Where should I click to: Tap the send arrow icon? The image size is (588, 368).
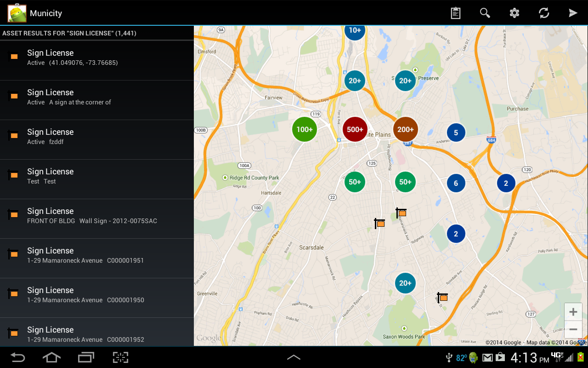click(573, 13)
